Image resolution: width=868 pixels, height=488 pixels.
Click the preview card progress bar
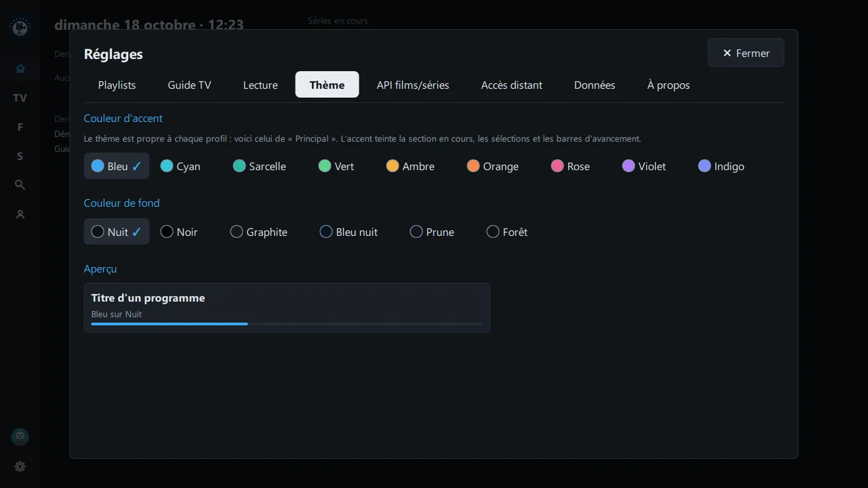pyautogui.click(x=287, y=324)
